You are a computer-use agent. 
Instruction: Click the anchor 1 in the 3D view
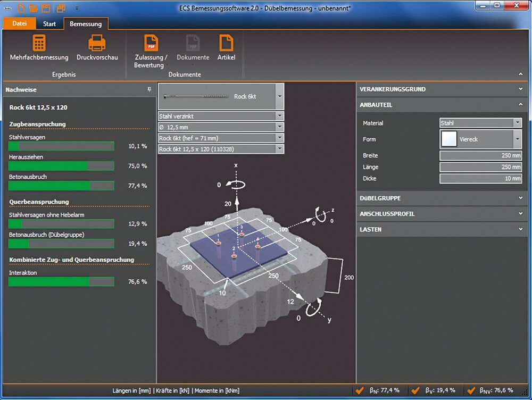tap(219, 243)
